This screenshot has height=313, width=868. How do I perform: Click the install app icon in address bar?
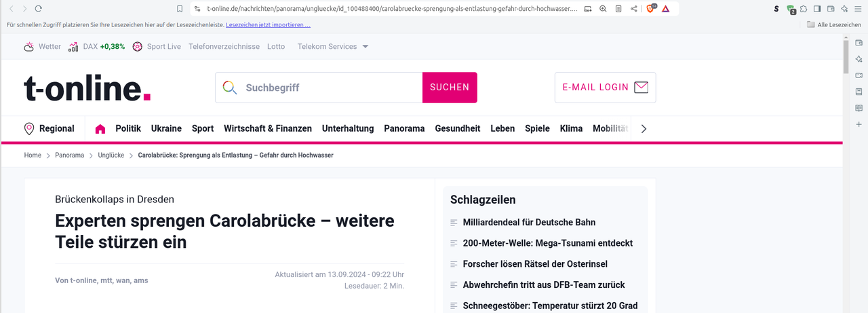(587, 9)
